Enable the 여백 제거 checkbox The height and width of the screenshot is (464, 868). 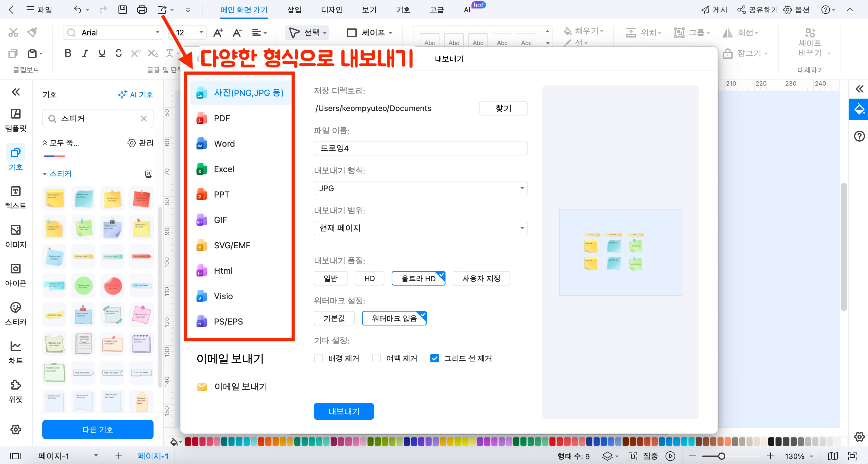pos(376,358)
